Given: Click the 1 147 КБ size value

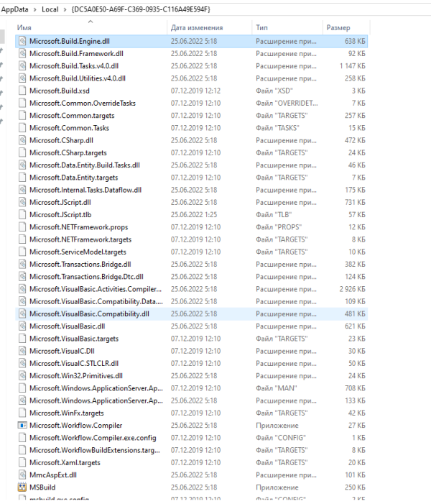Looking at the screenshot, I should click(352, 66).
